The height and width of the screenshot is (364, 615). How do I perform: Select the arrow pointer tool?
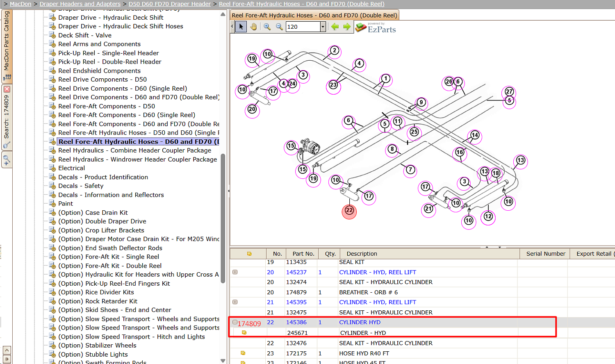[x=241, y=27]
